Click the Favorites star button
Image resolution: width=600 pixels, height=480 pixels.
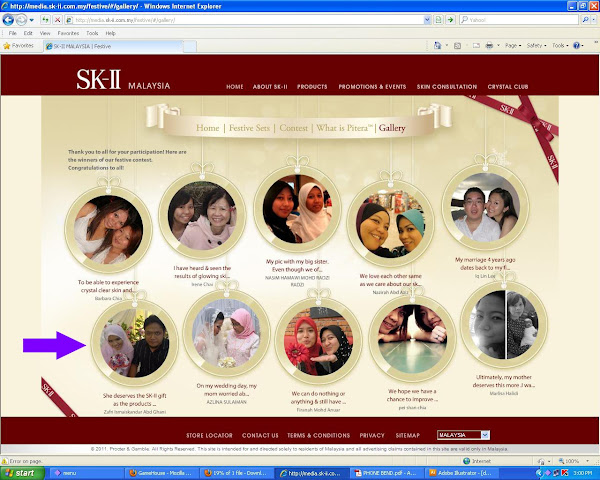click(x=18, y=46)
